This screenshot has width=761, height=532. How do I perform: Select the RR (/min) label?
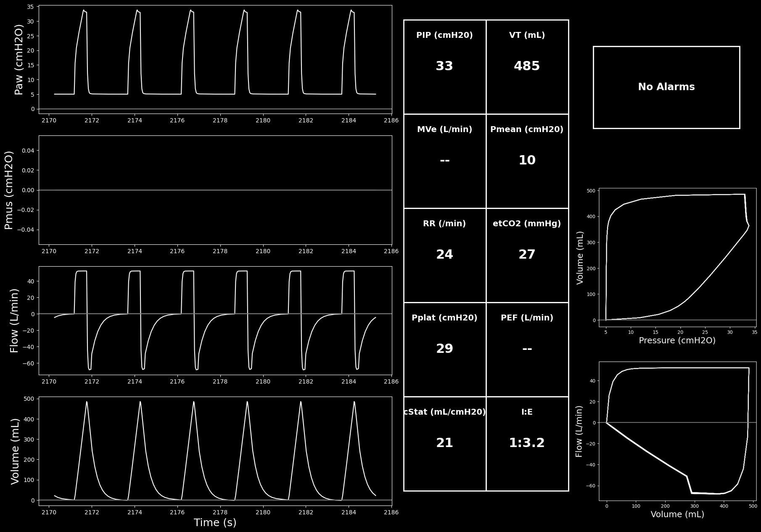coord(444,224)
